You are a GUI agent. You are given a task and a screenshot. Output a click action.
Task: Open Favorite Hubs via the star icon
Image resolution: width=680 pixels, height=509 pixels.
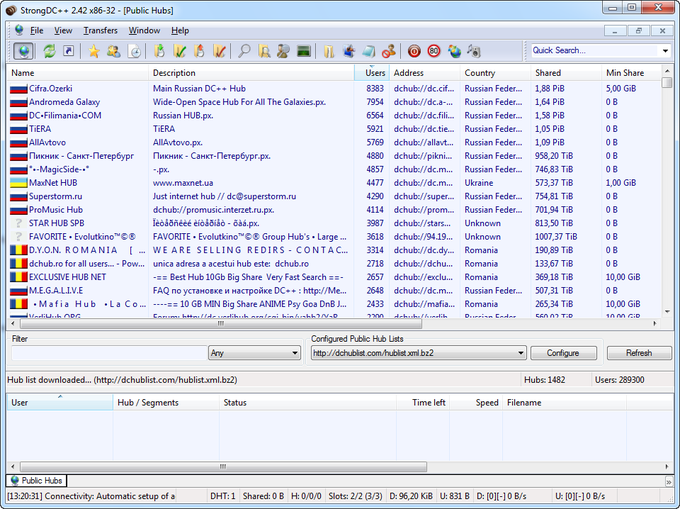click(94, 51)
